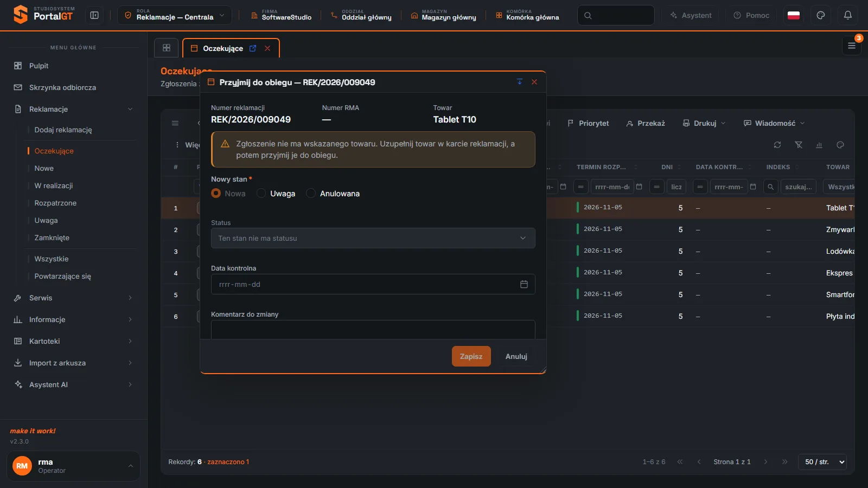Select the Nowa radio button
This screenshot has height=488, width=868.
[x=216, y=193]
